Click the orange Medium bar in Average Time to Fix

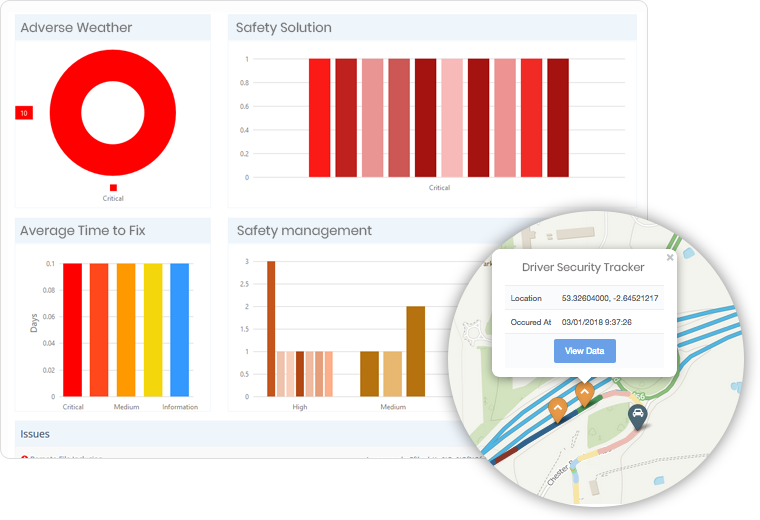point(126,330)
